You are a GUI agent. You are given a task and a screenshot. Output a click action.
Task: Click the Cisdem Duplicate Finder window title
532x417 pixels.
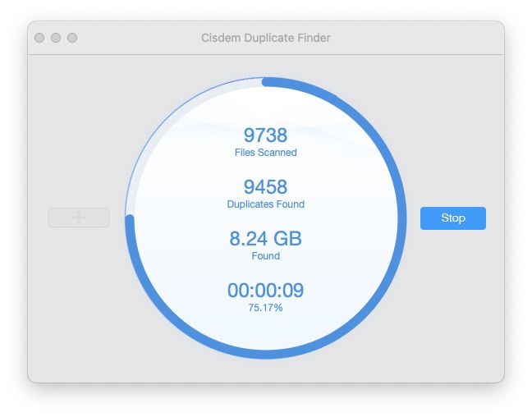pyautogui.click(x=266, y=38)
